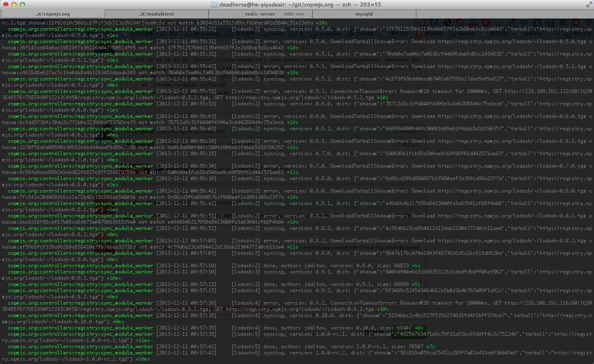Image resolution: width=594 pixels, height=364 pixels.
Task: Enter full screen with the top-right arrows icon
Action: click(589, 5)
